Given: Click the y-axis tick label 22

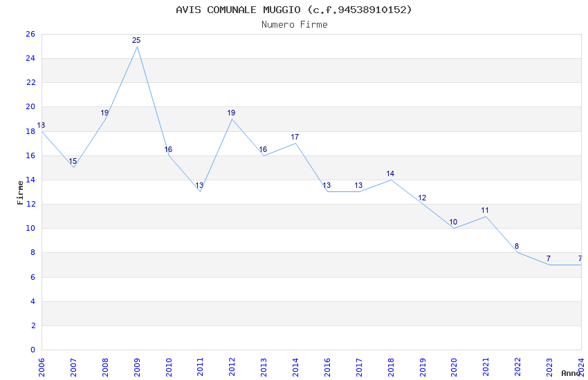Looking at the screenshot, I should (30, 83).
